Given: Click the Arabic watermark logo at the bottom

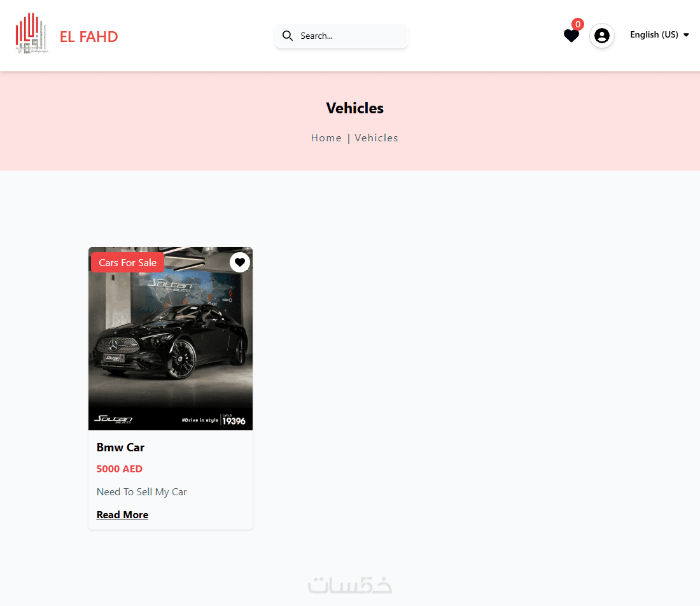Looking at the screenshot, I should (x=350, y=586).
